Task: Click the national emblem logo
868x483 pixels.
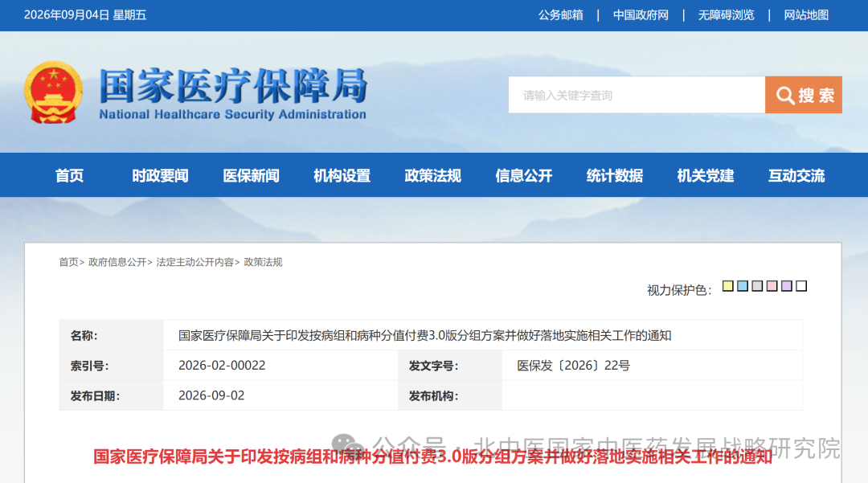Action: 53,92
